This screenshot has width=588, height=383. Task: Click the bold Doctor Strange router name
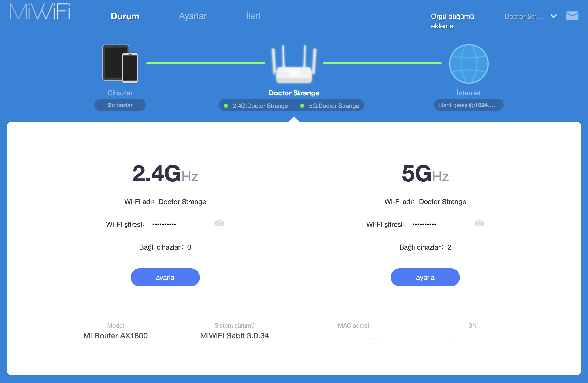coord(294,93)
